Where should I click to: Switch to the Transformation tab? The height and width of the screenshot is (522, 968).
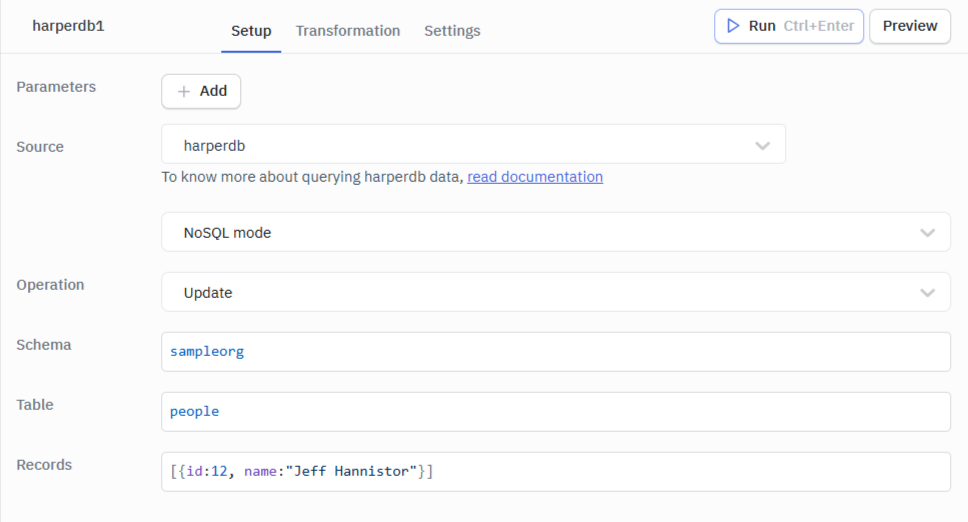pos(348,31)
